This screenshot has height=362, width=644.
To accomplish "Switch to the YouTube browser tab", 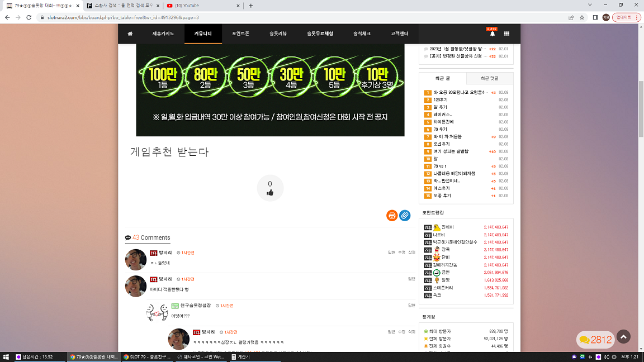I will (203, 6).
